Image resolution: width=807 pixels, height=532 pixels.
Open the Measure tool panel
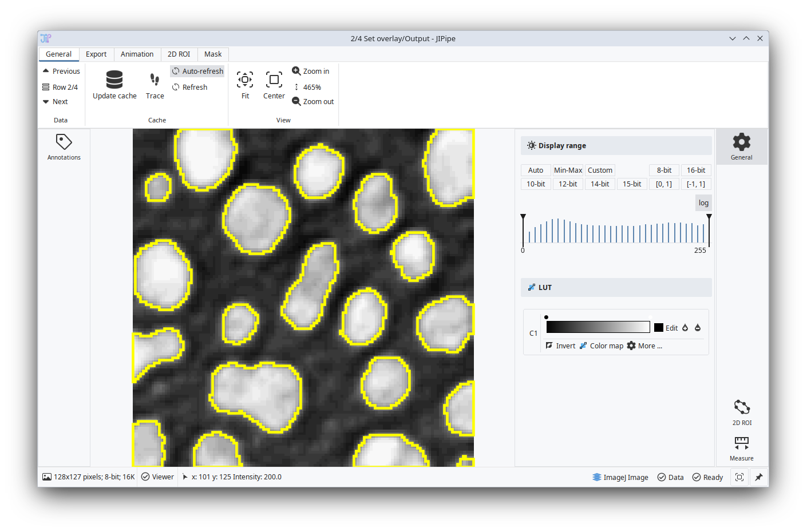(x=742, y=448)
